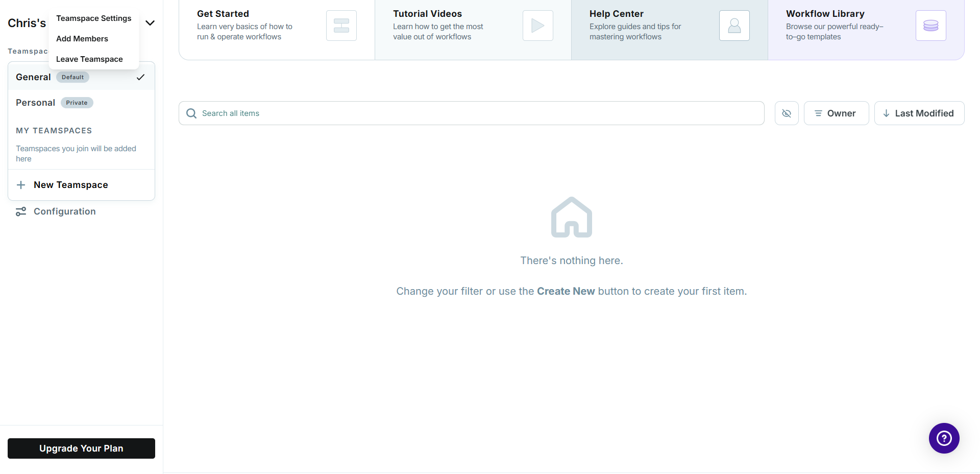Viewport: 980px width, 474px height.
Task: Create a New Teamspace
Action: [81, 185]
